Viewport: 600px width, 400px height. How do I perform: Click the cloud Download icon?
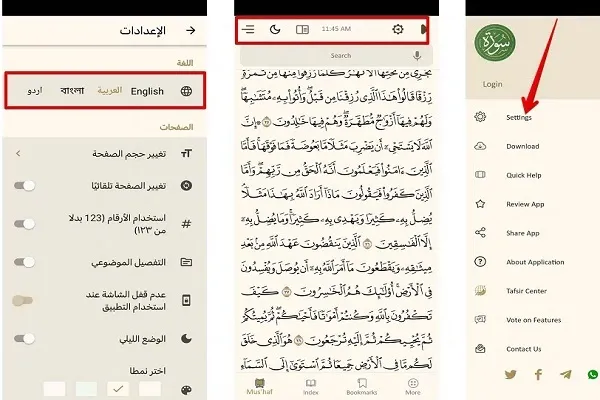pyautogui.click(x=480, y=146)
